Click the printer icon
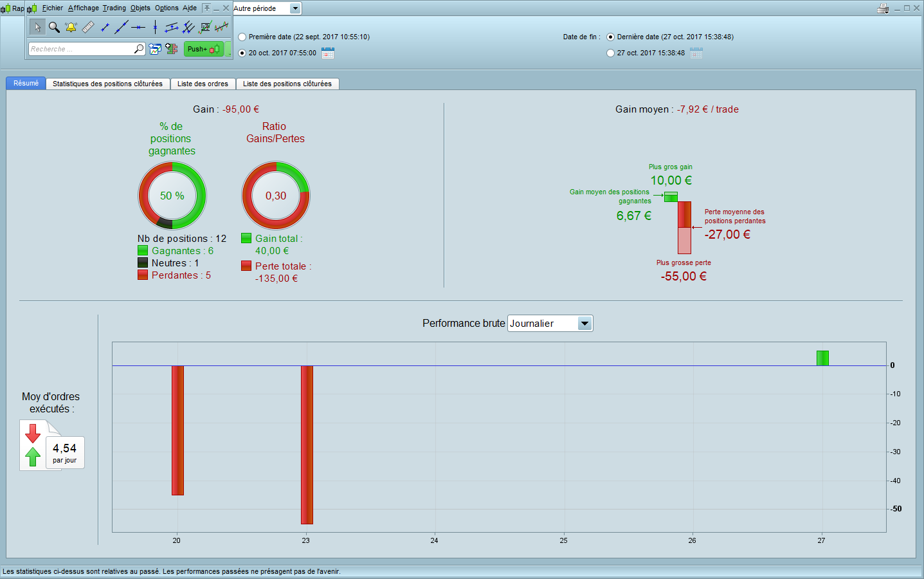924x579 pixels. click(883, 8)
